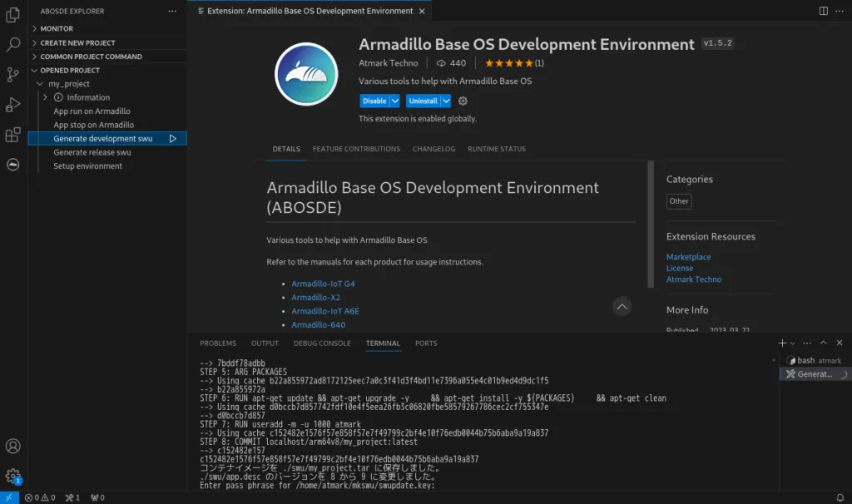Switch to the PROBLEMS panel tab
Screen dimensions: 852x504
coord(218,343)
